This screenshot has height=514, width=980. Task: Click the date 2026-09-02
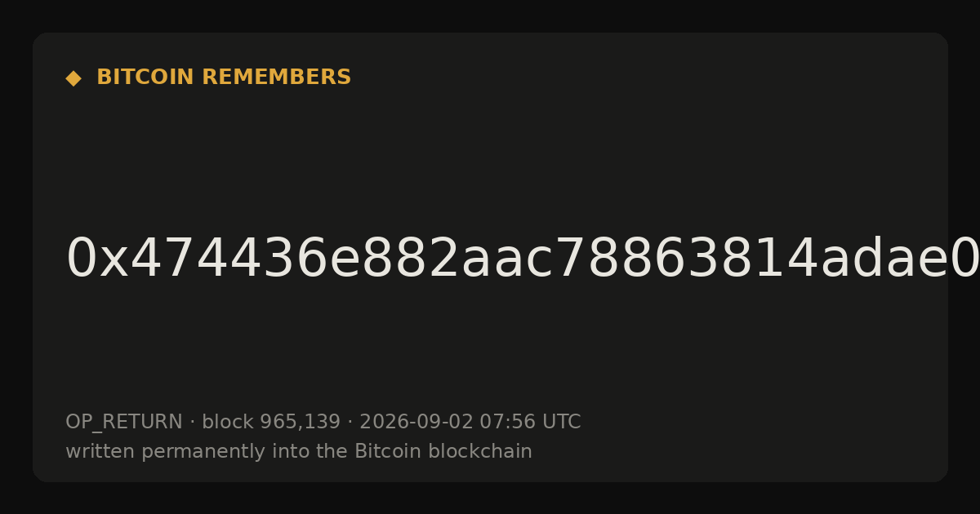416,423
